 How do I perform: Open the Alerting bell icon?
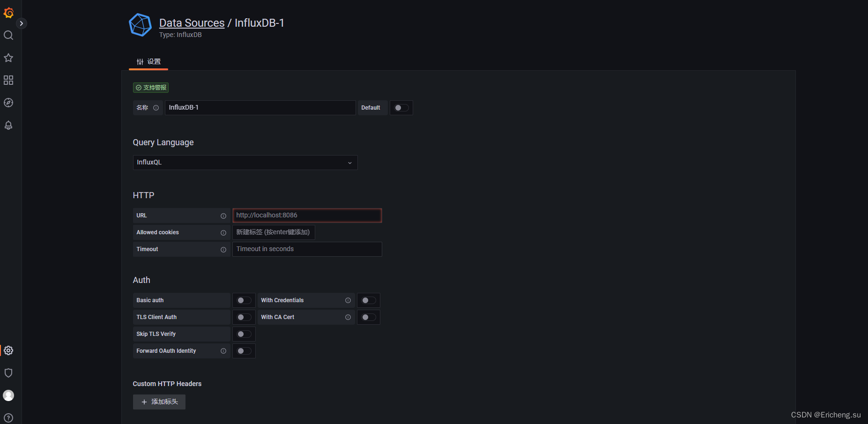[8, 125]
